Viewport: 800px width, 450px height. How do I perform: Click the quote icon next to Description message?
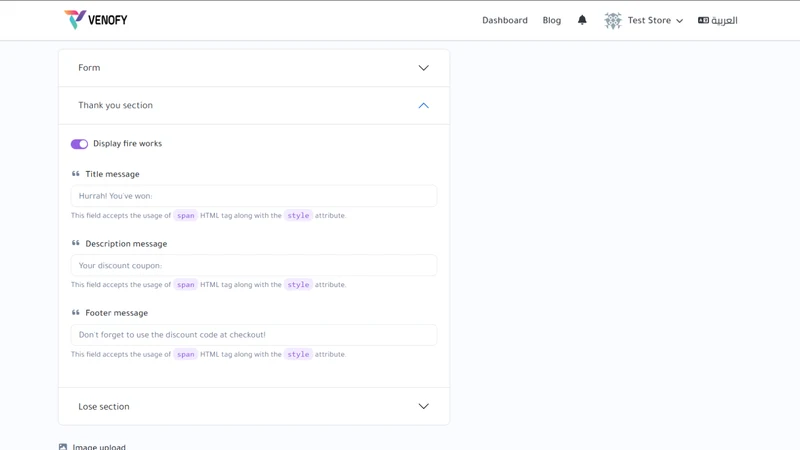tap(76, 243)
